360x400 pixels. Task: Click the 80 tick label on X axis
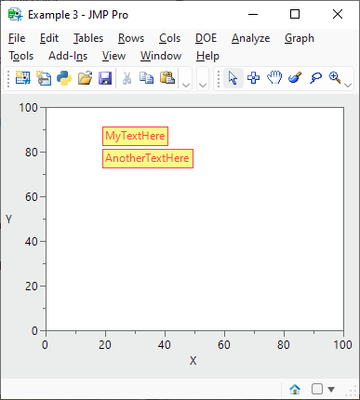(x=284, y=345)
